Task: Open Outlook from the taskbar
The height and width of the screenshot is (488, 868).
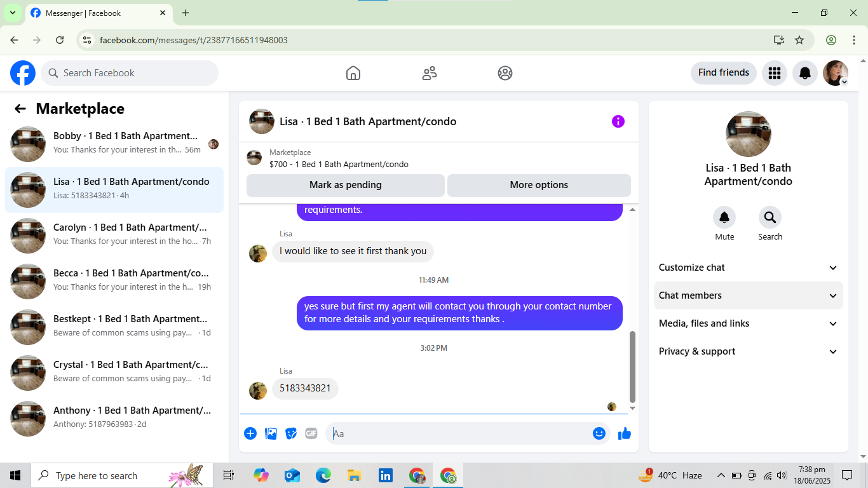Action: coord(292,475)
